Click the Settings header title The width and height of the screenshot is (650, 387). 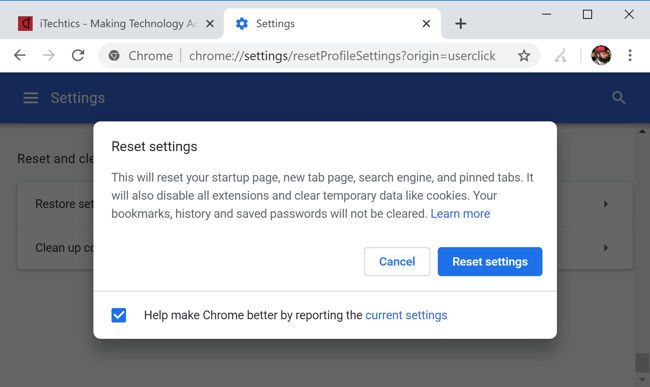tap(78, 98)
